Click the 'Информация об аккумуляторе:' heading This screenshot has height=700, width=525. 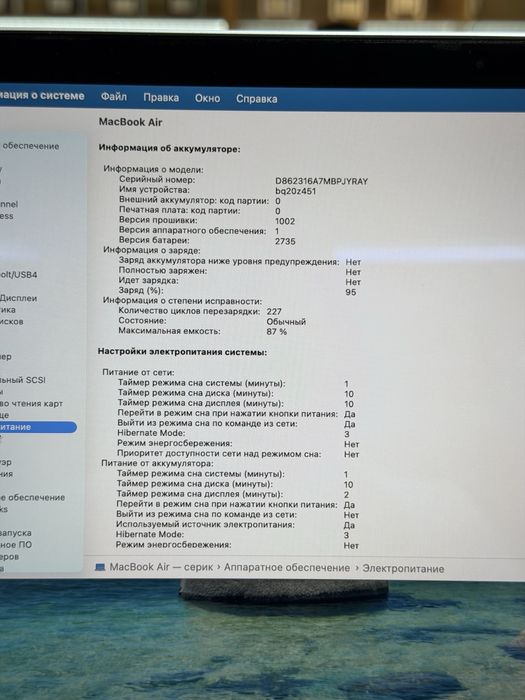170,149
